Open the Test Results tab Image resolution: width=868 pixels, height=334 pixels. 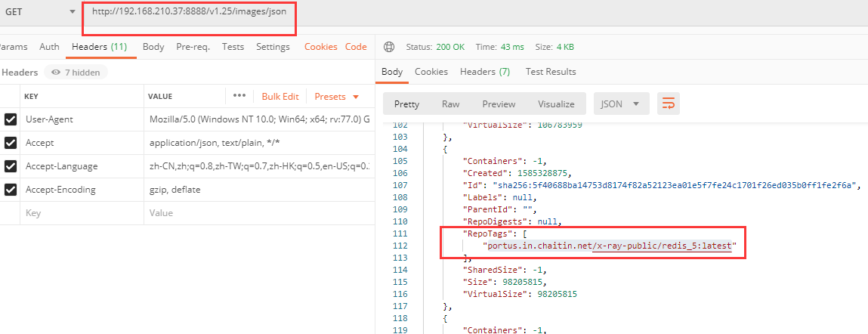(551, 72)
